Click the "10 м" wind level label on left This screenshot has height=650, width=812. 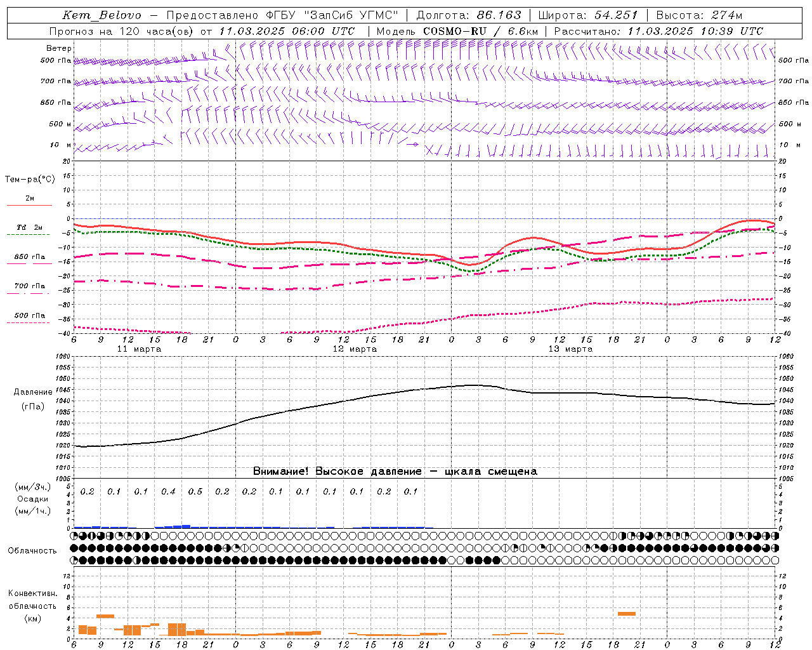[x=60, y=145]
